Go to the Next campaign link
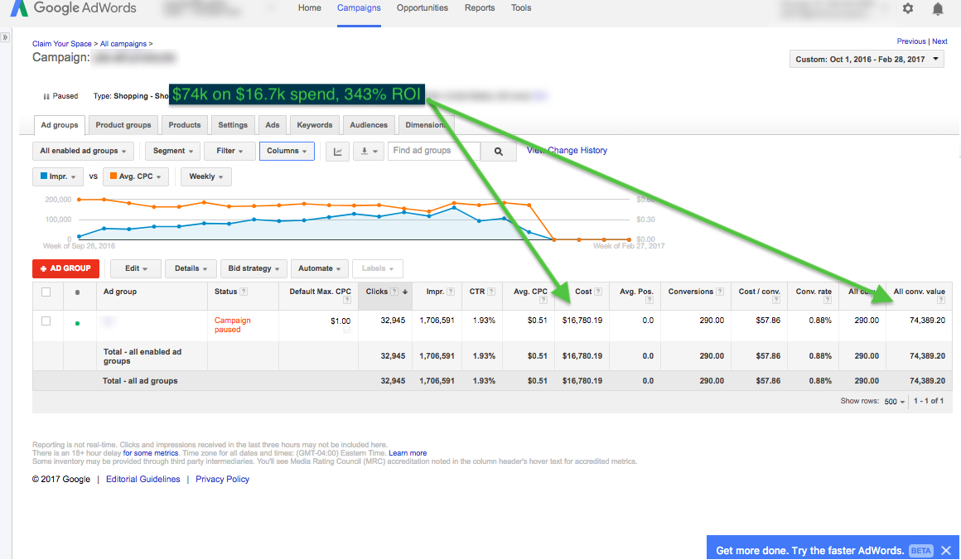 coord(939,41)
